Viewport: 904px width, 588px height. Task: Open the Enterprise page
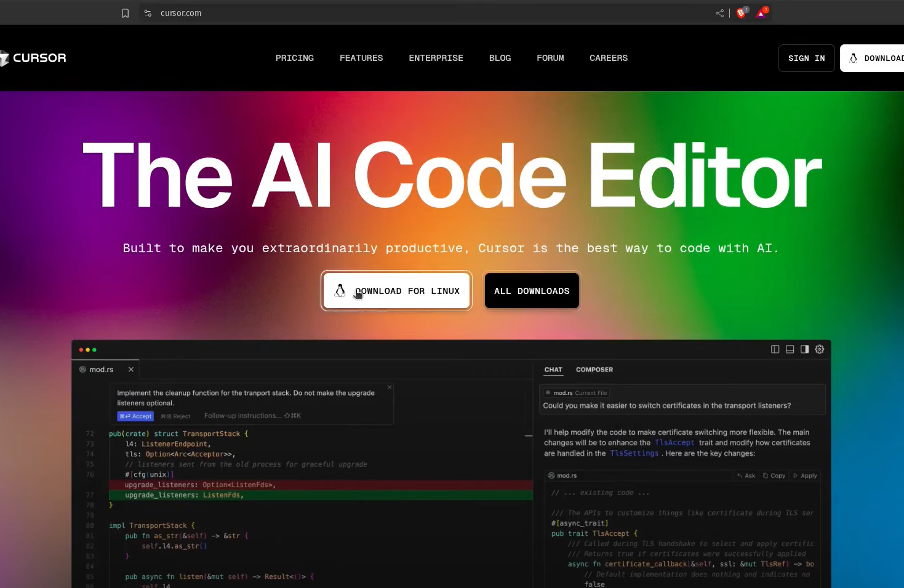[436, 58]
